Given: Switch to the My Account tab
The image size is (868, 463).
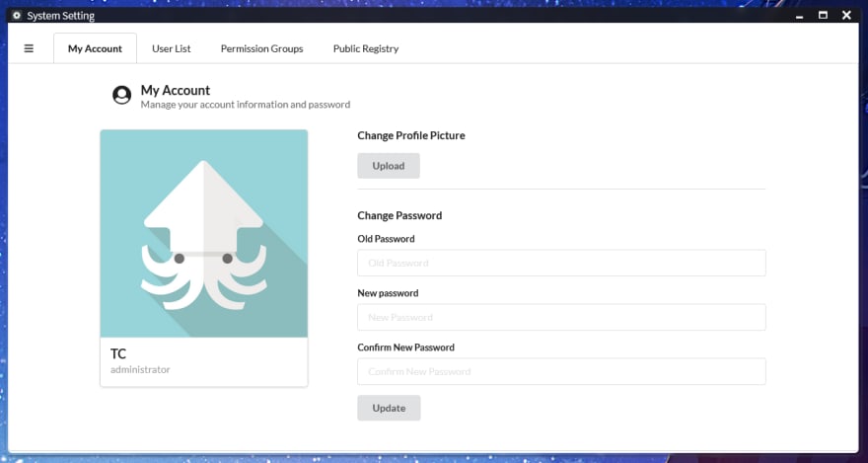Looking at the screenshot, I should tap(96, 48).
